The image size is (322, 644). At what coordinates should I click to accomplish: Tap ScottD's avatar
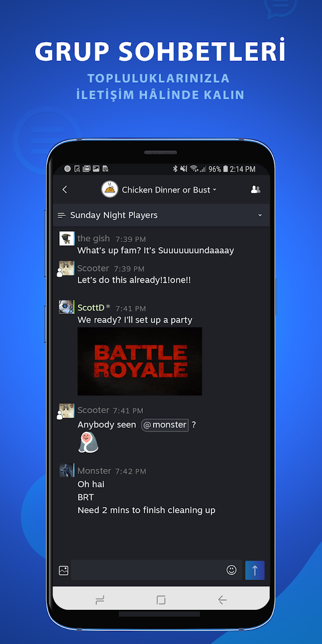[67, 307]
